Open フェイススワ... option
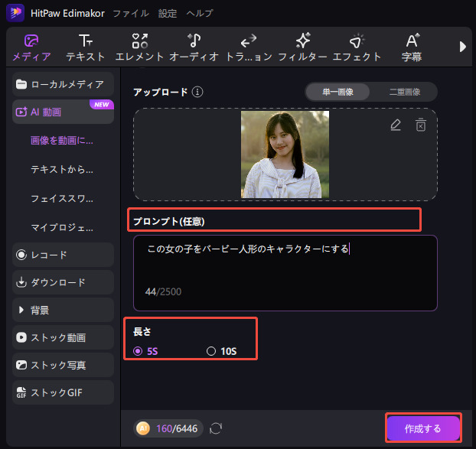 [x=62, y=198]
